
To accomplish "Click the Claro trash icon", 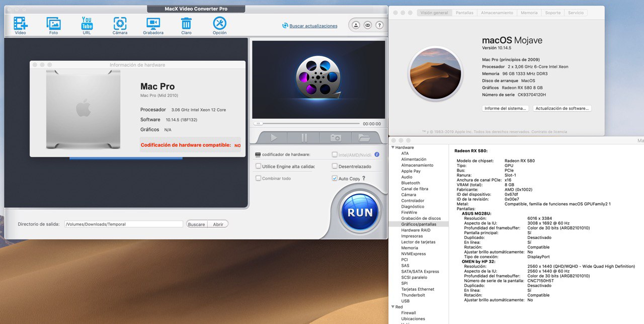I will click(x=186, y=23).
